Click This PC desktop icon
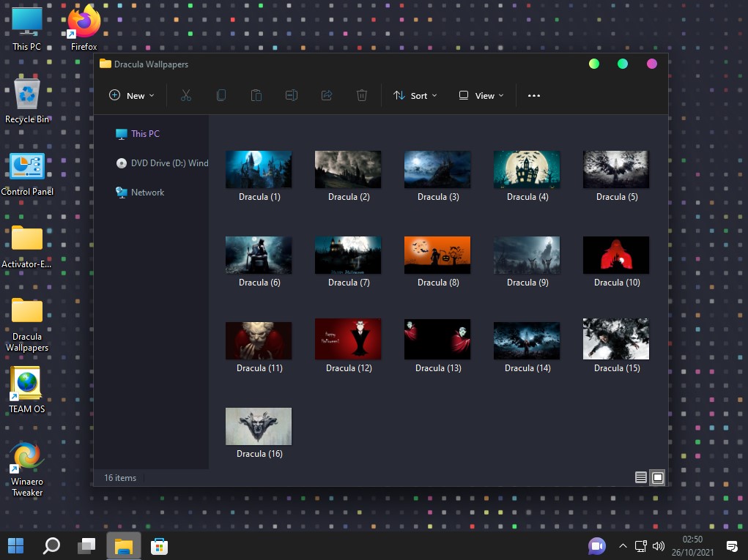 click(26, 29)
